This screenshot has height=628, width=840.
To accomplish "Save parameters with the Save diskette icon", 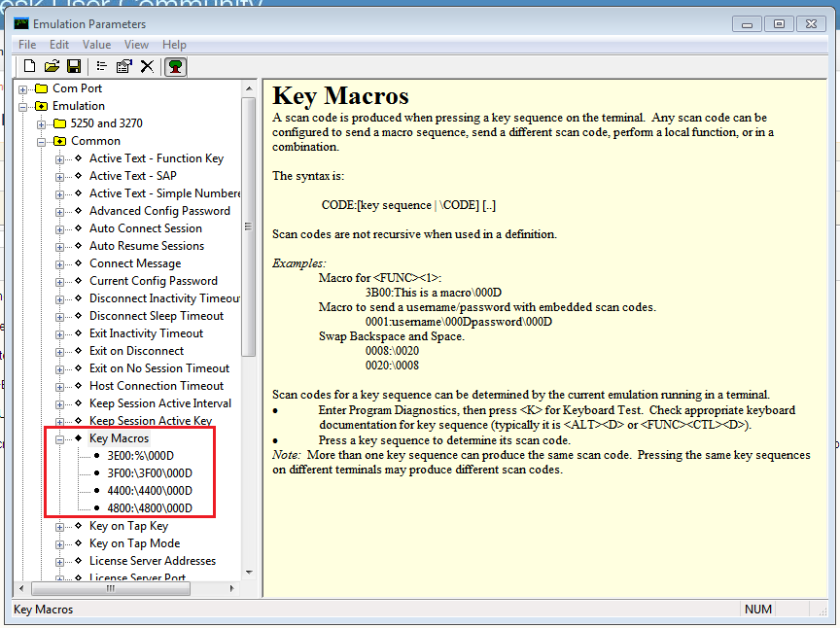I will click(x=73, y=66).
